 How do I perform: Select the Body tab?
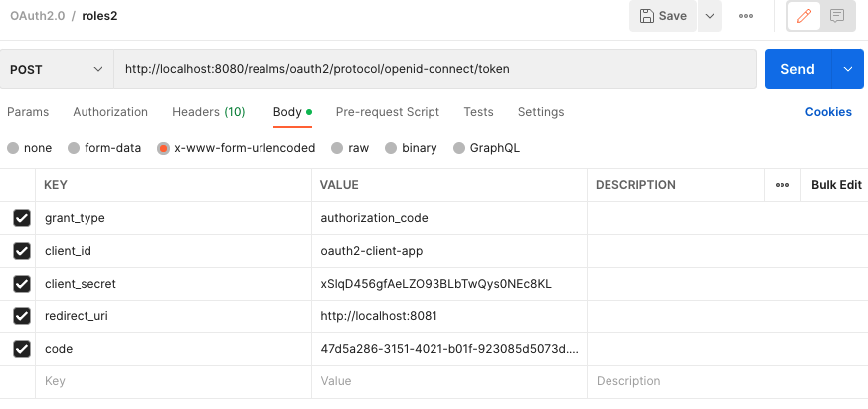292,112
